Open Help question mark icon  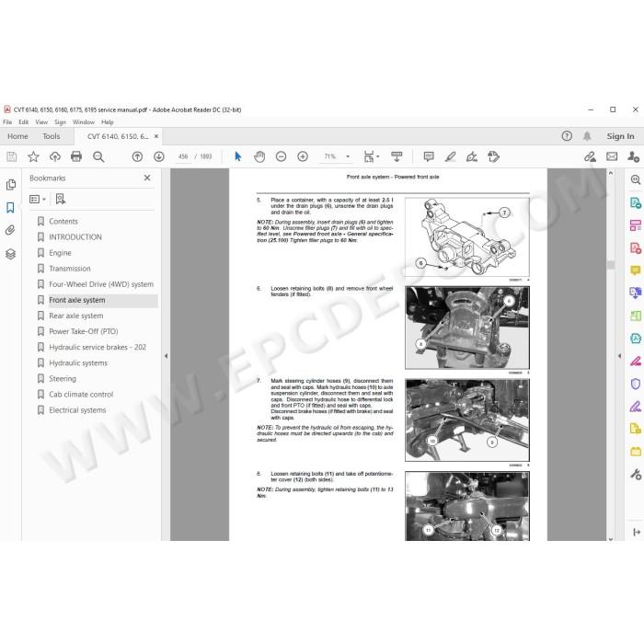point(567,136)
